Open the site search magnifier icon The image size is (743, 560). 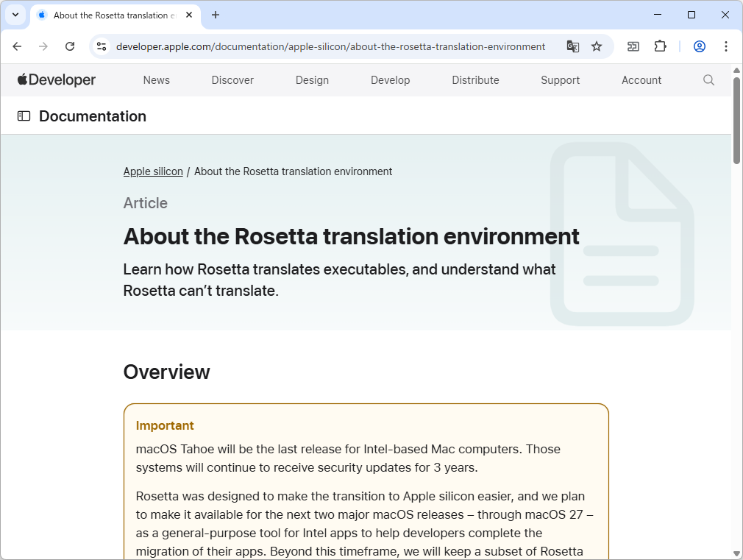[708, 80]
